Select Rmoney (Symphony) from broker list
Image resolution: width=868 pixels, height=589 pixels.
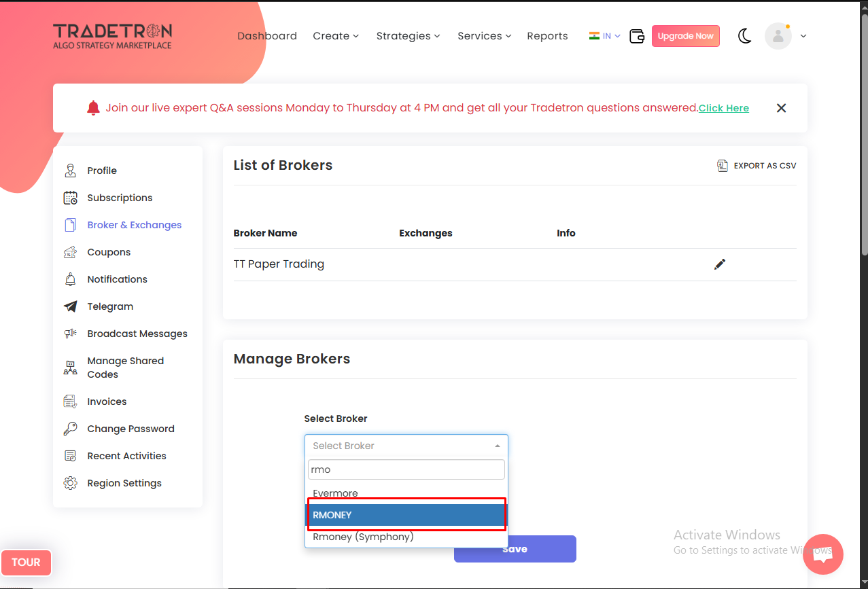(363, 537)
